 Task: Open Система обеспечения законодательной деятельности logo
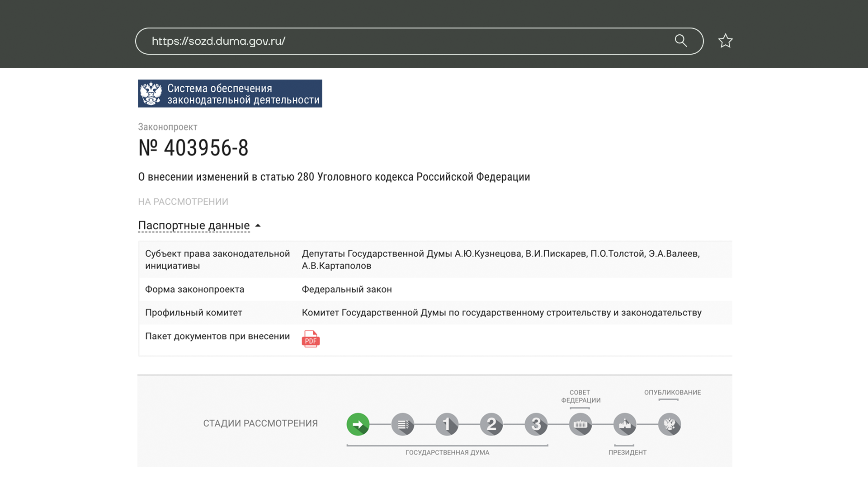pyautogui.click(x=230, y=94)
